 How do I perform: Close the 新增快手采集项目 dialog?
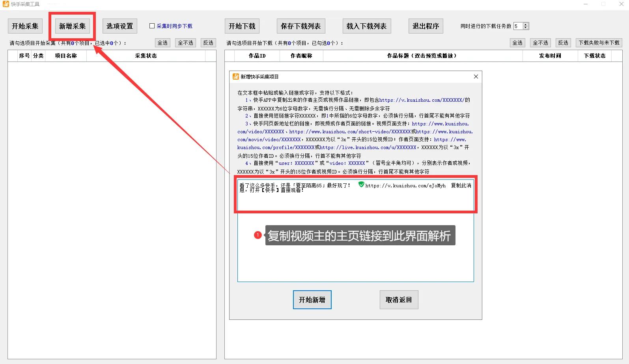(x=476, y=77)
